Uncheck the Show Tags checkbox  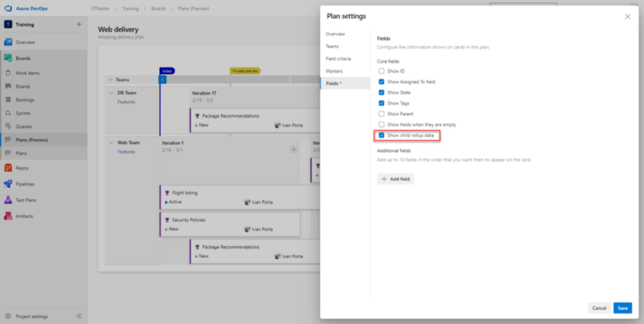coord(381,103)
